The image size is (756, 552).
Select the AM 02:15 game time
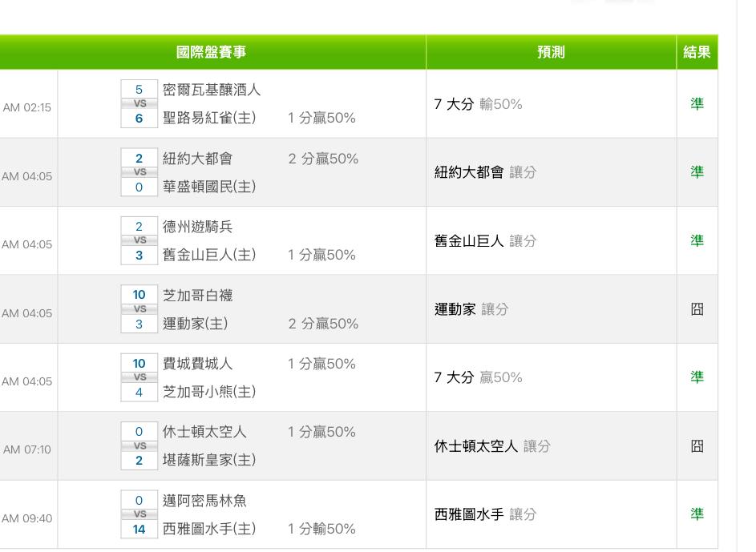27,107
